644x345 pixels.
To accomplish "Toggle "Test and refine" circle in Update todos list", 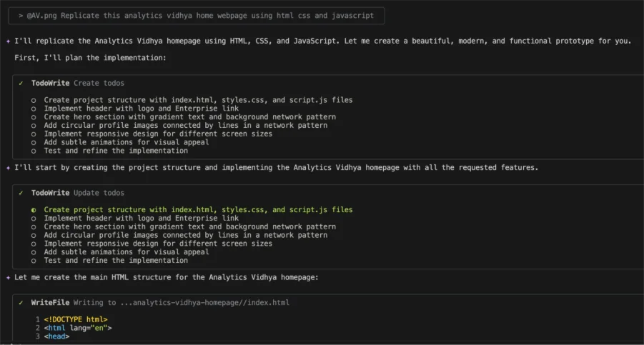I will tap(34, 261).
